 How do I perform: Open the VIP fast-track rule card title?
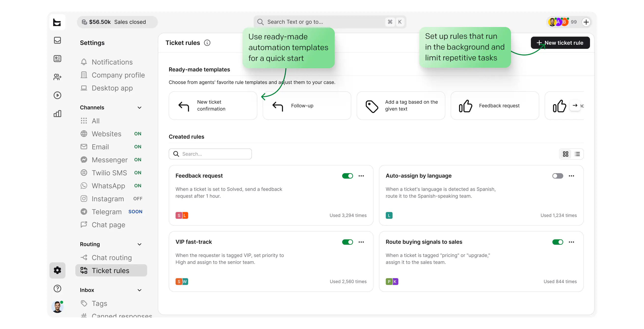coord(193,242)
